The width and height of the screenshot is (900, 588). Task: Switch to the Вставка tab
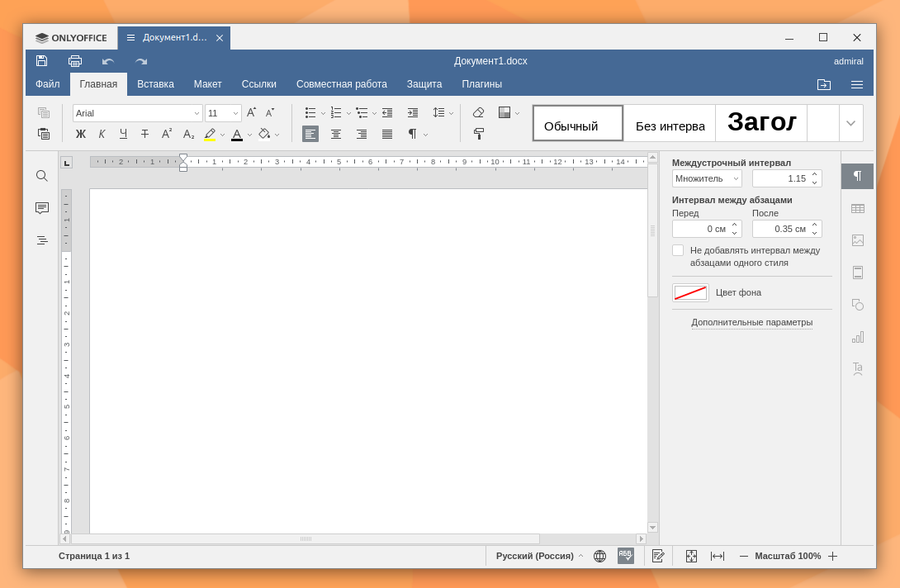pyautogui.click(x=155, y=84)
